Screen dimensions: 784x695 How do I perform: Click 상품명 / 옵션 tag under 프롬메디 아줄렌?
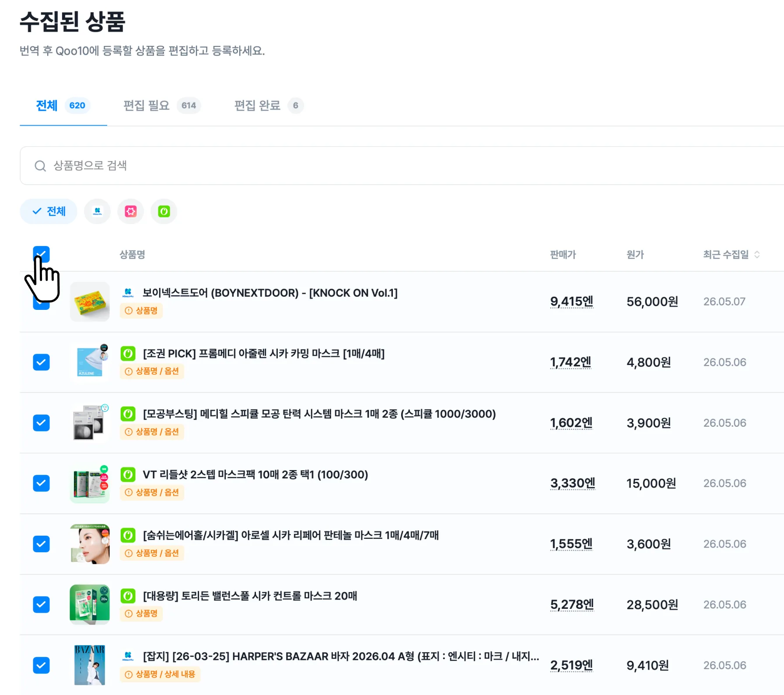point(152,371)
